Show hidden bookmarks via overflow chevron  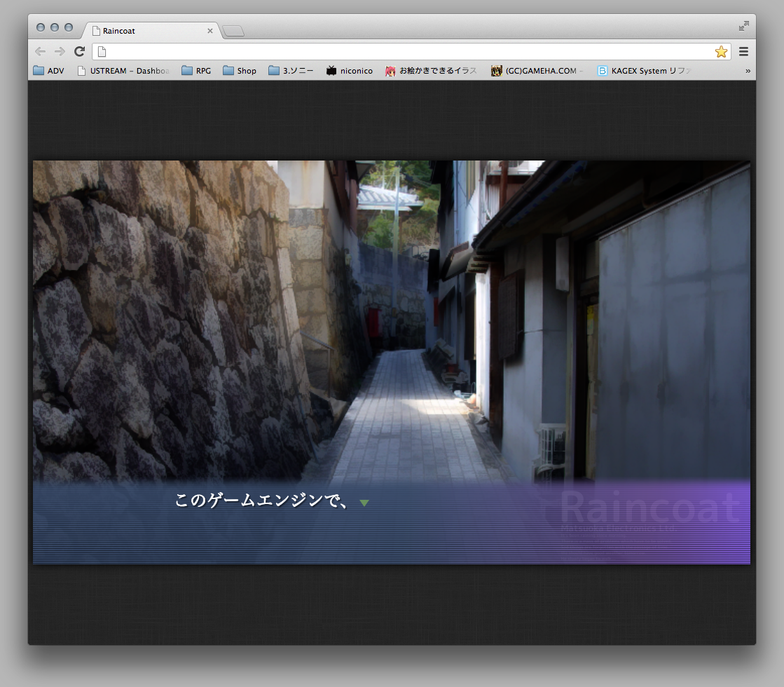(748, 71)
